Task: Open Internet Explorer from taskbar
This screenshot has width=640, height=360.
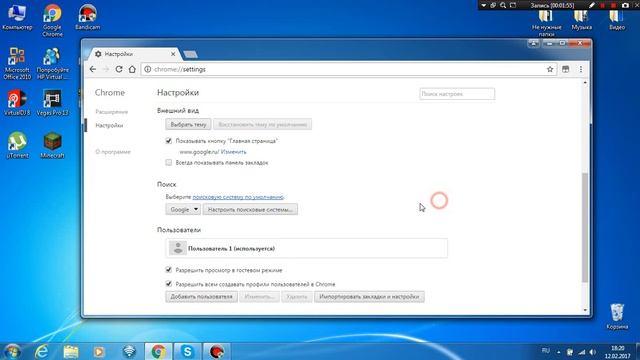Action: point(42,351)
